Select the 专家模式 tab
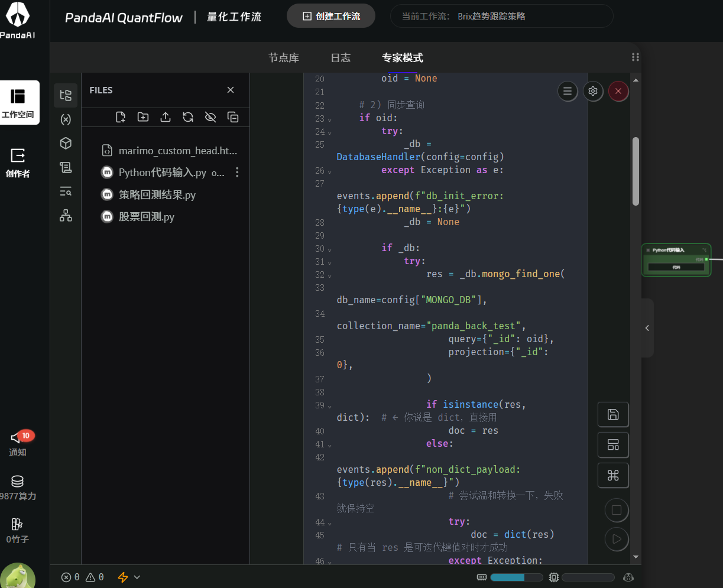Image resolution: width=723 pixels, height=588 pixels. click(x=403, y=57)
